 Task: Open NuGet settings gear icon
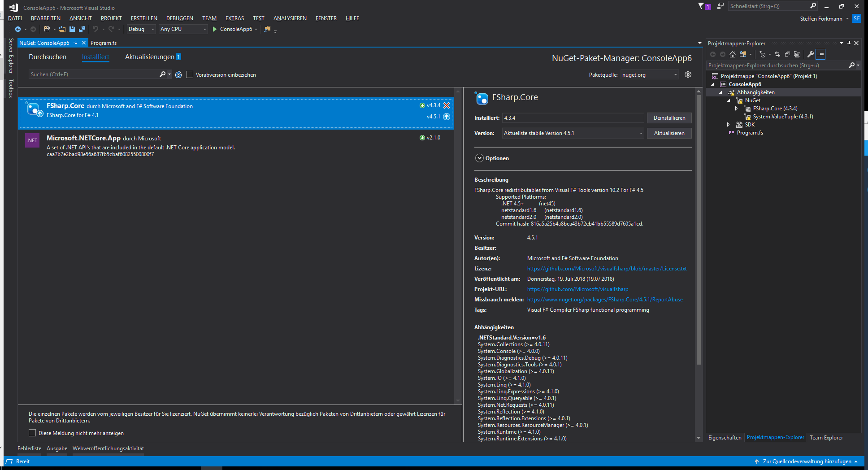[x=688, y=74]
